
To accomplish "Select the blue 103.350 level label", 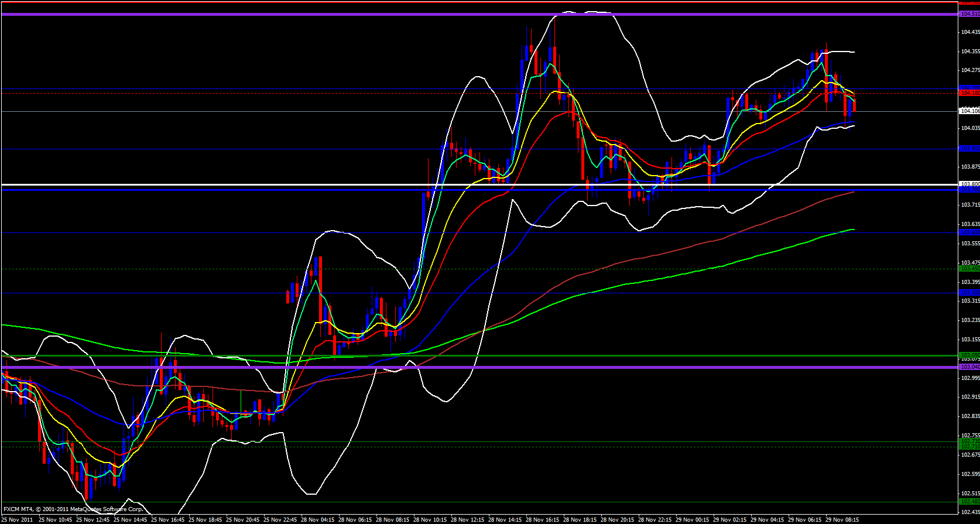I will 969,293.
